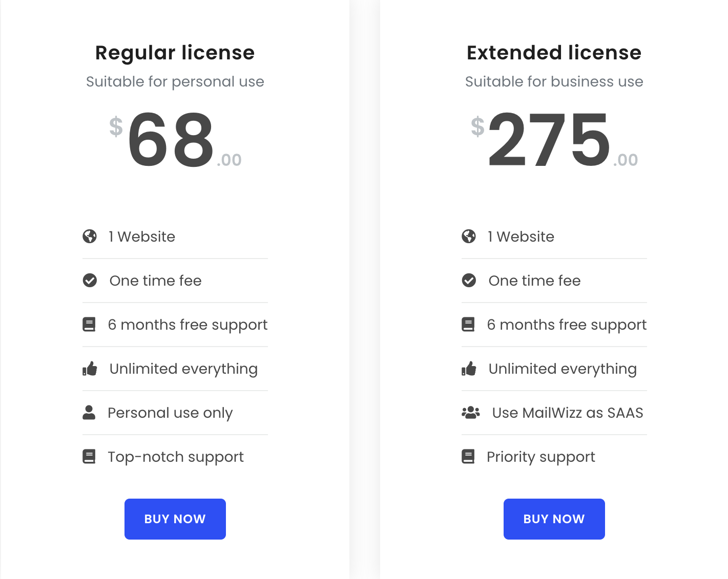Viewport: 728px width, 579px height.
Task: Click the thumbs-up icon in Regular license
Action: (x=90, y=369)
